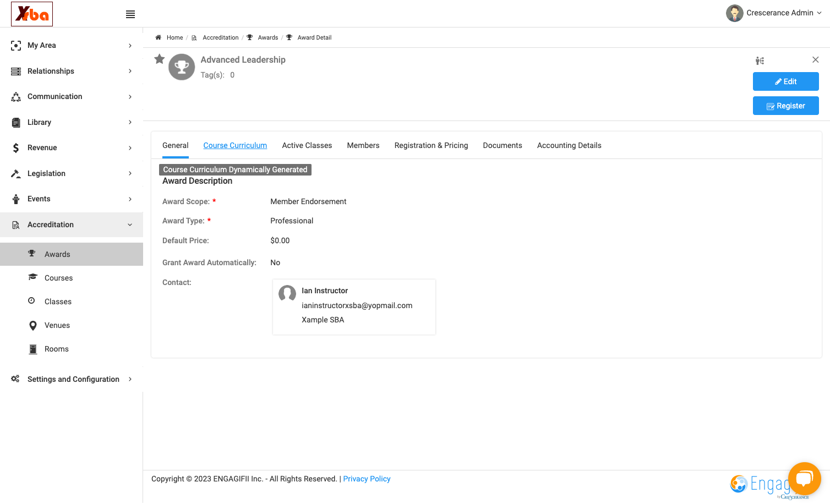Viewport: 830px width, 504px height.
Task: Click the Venues map pin icon
Action: point(33,326)
